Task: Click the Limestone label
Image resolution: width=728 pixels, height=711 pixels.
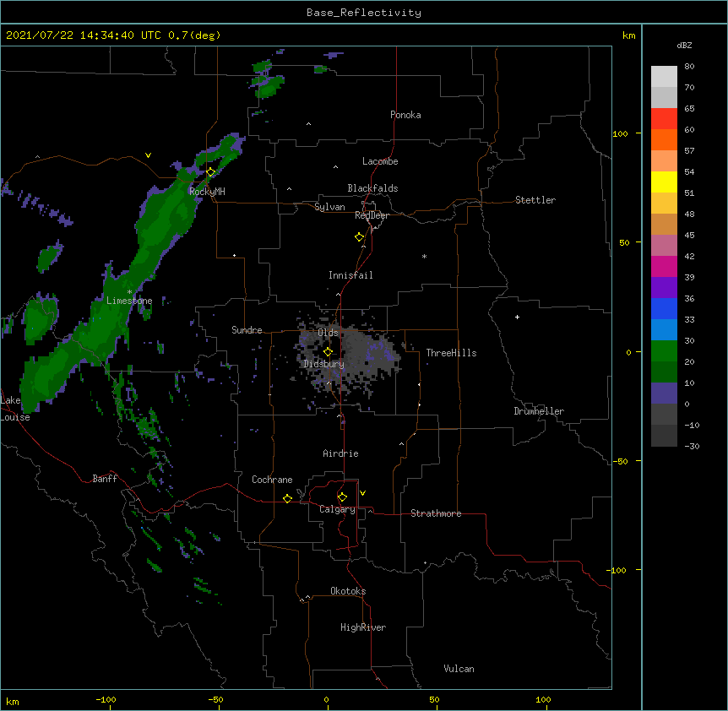Action: pos(129,301)
